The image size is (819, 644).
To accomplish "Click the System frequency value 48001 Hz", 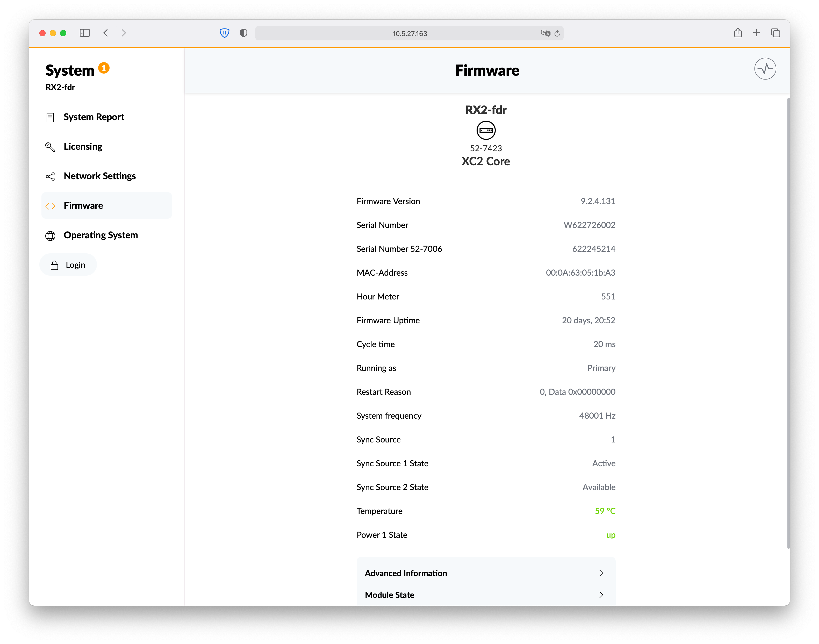I will [x=597, y=416].
